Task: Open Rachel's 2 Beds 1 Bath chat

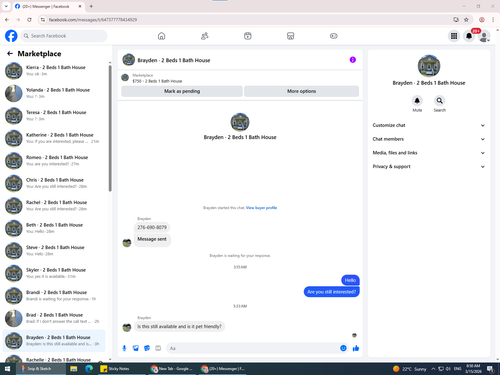Action: point(55,206)
